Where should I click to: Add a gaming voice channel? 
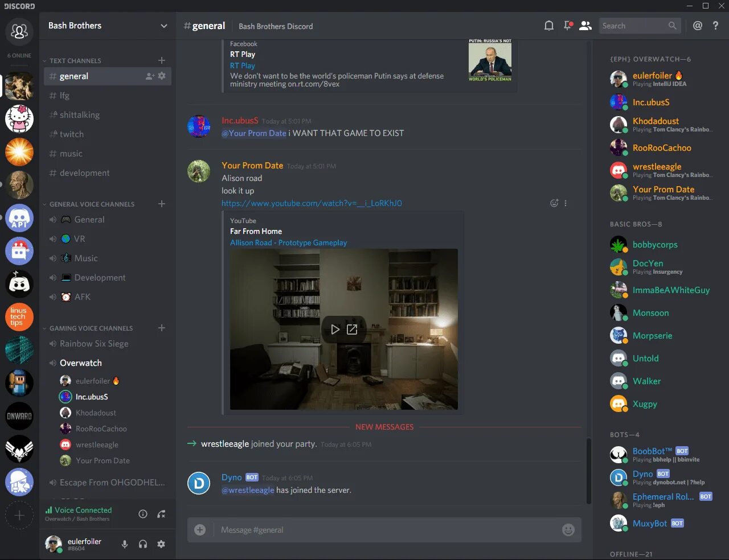point(162,328)
